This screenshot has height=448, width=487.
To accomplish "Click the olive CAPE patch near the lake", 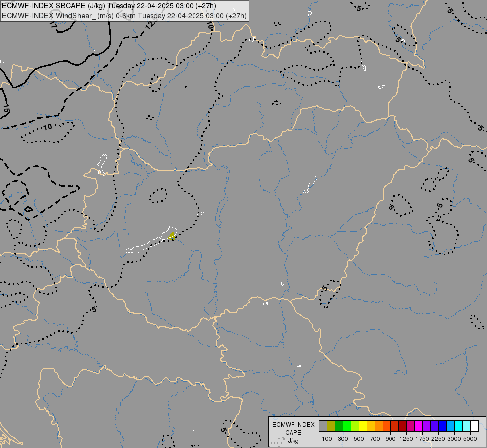I will coord(172,236).
